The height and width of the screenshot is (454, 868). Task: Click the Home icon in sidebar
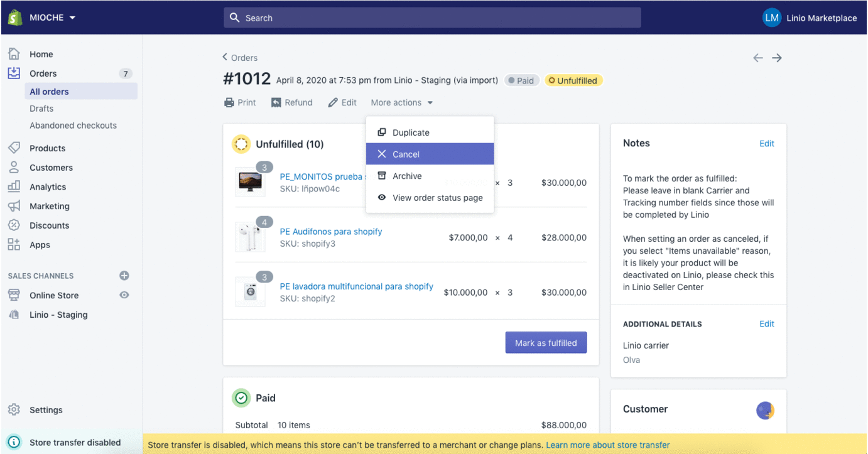(14, 54)
